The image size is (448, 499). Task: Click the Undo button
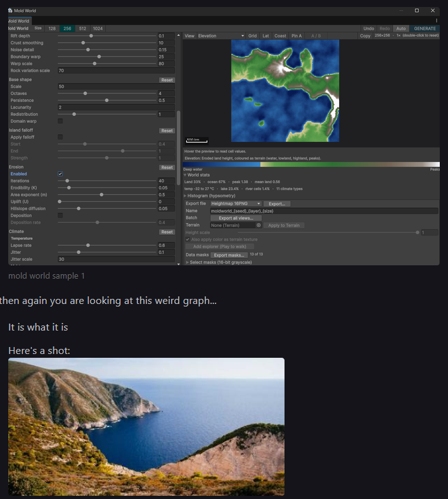pyautogui.click(x=369, y=28)
